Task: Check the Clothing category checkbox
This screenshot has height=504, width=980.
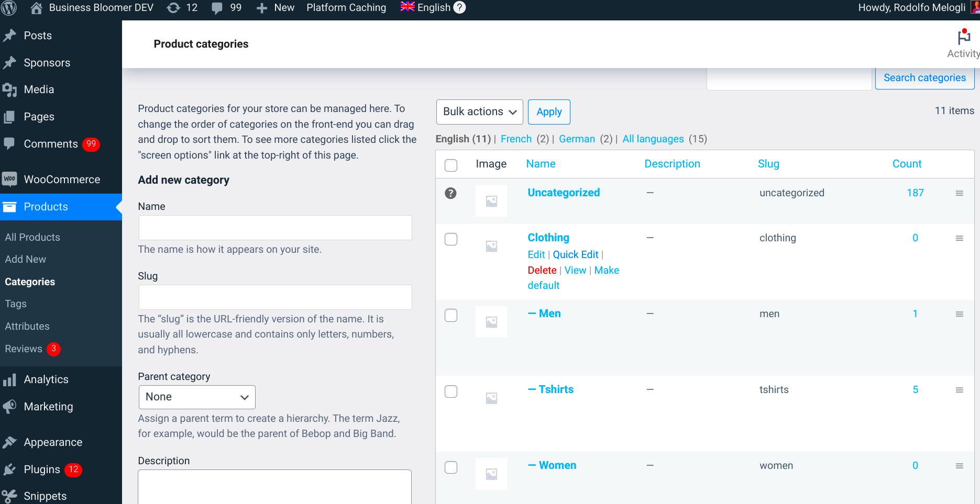Action: click(x=451, y=239)
